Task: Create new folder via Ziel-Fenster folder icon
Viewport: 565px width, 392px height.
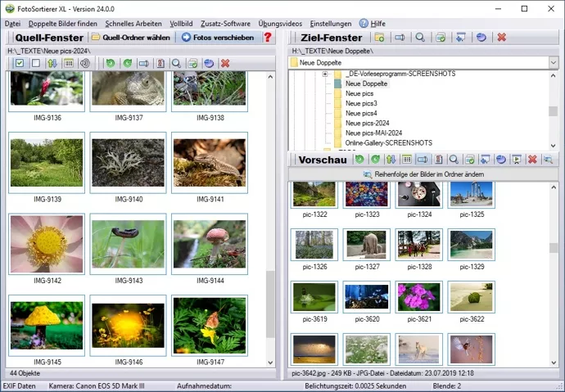Action: pos(379,38)
